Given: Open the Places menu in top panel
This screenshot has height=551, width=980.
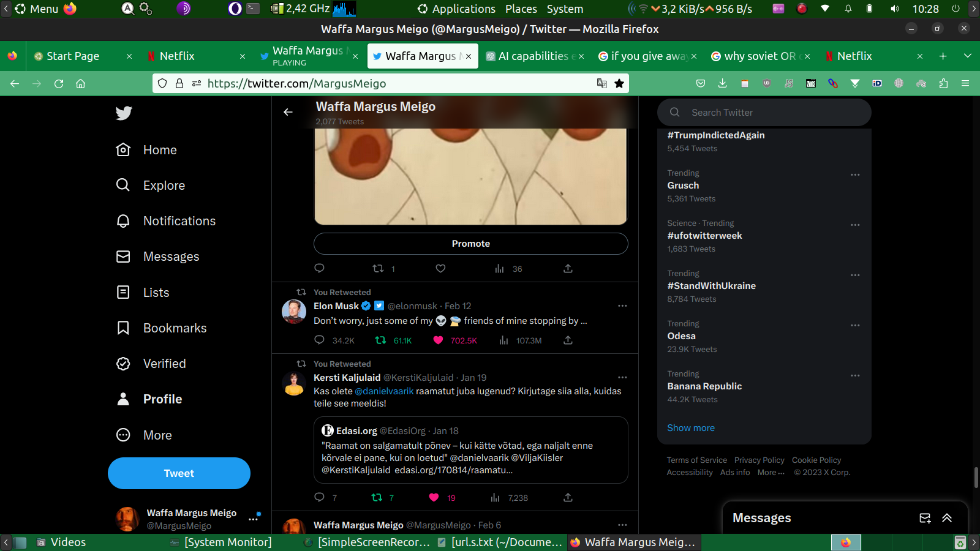Looking at the screenshot, I should (x=521, y=9).
